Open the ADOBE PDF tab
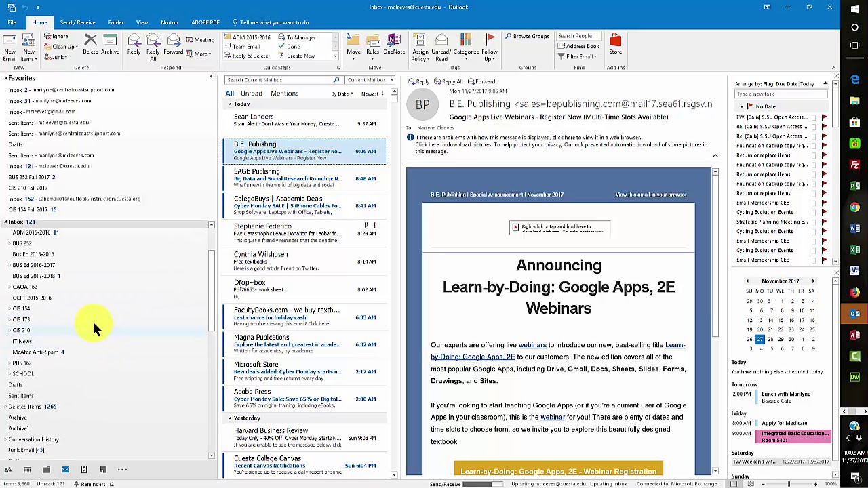This screenshot has width=868, height=488. 205,22
